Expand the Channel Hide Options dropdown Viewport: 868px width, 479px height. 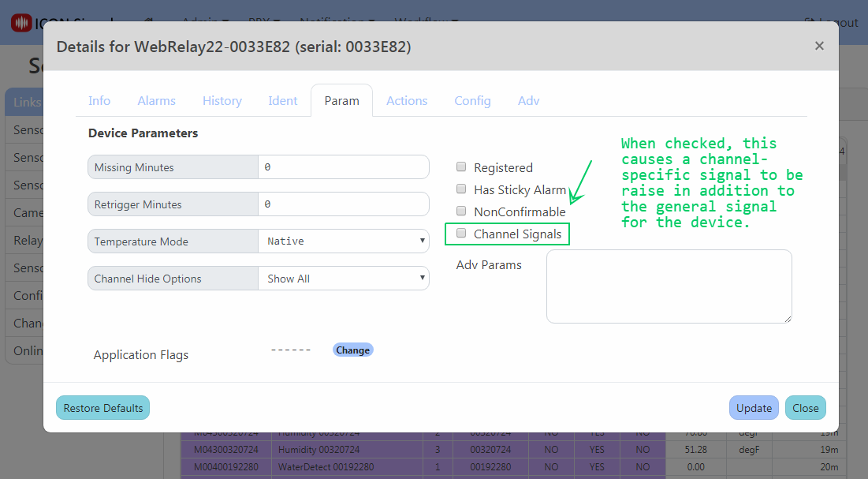pos(343,279)
